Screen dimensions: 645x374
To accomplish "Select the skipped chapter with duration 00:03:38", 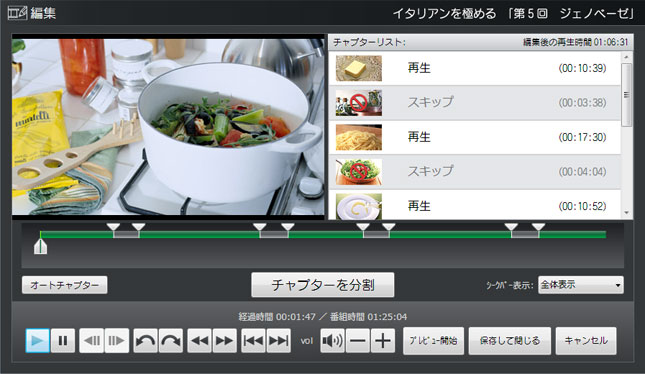I will tap(475, 103).
